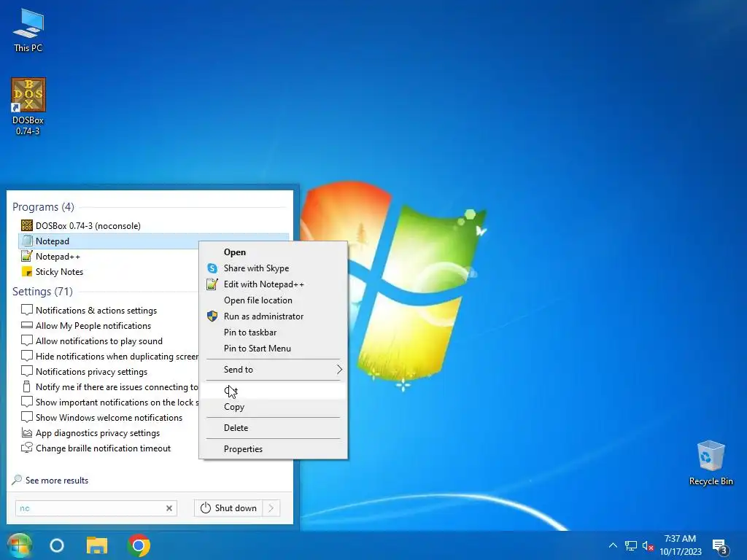Choose Cut in the context menu
This screenshot has width=747, height=560.
click(x=274, y=391)
